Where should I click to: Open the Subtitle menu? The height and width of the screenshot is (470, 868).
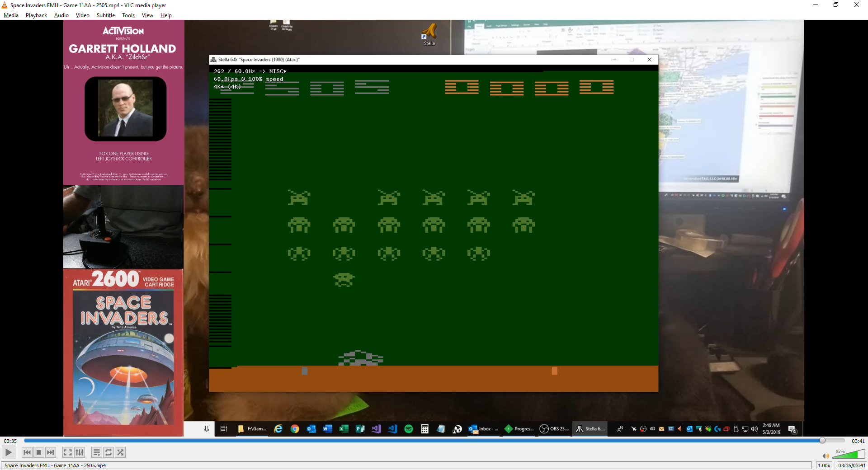click(x=105, y=15)
